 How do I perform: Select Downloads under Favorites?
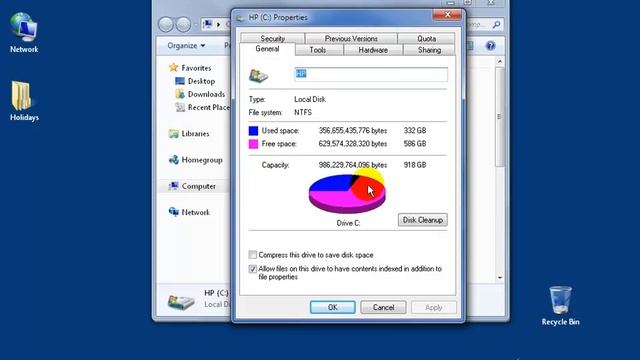pos(206,94)
